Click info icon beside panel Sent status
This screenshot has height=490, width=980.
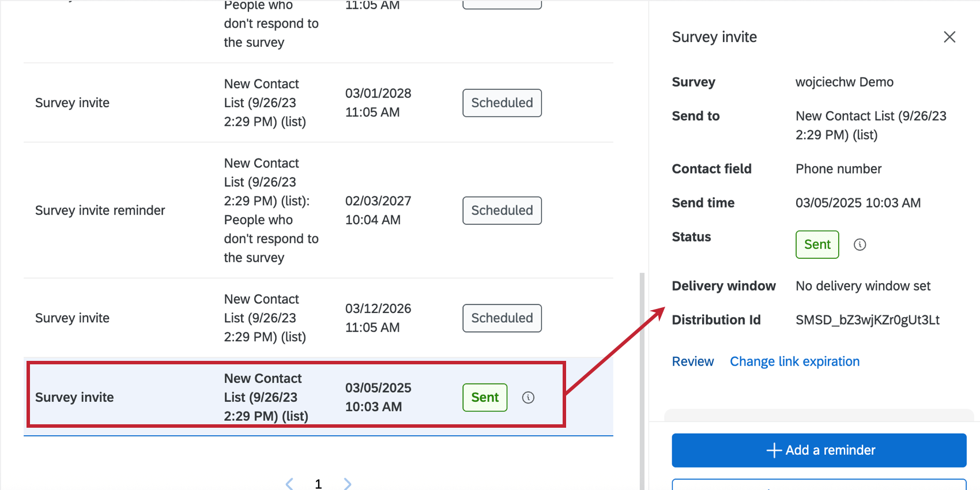(x=860, y=244)
